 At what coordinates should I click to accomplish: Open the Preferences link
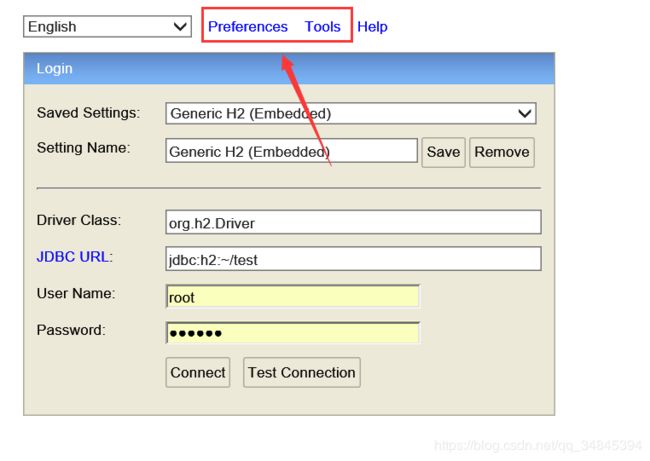(247, 27)
